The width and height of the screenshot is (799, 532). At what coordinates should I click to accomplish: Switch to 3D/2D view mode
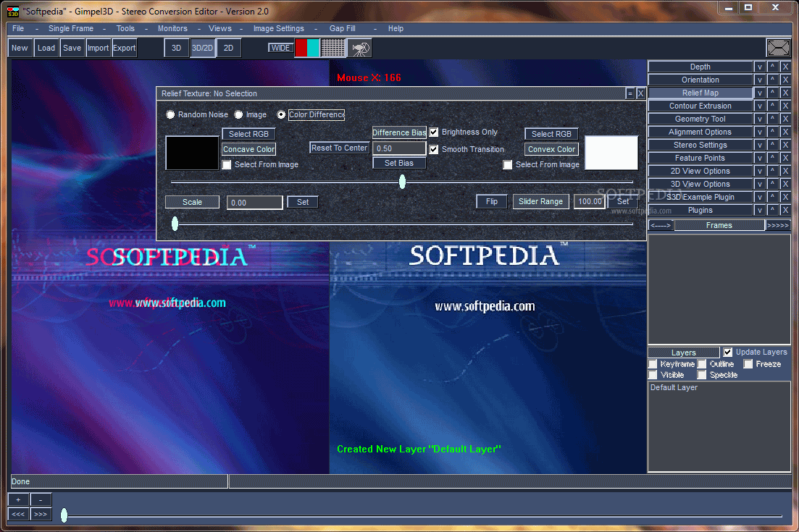pyautogui.click(x=202, y=48)
